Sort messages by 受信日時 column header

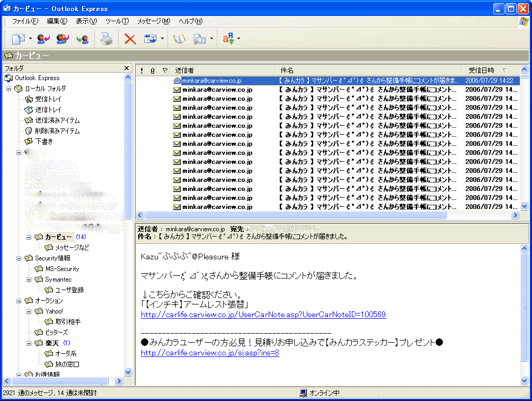click(491, 71)
